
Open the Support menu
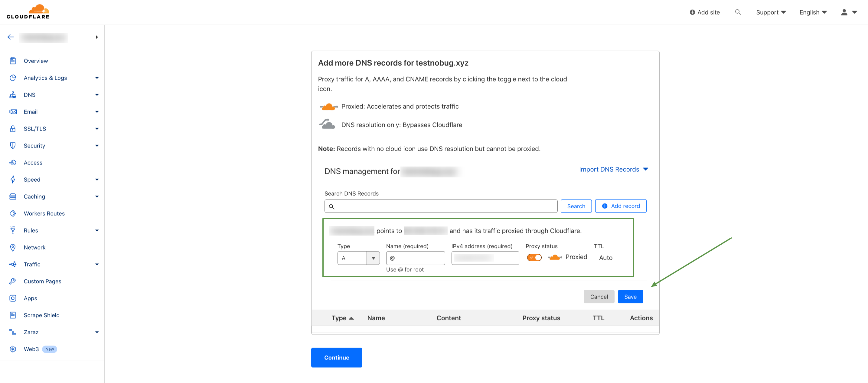(x=771, y=12)
